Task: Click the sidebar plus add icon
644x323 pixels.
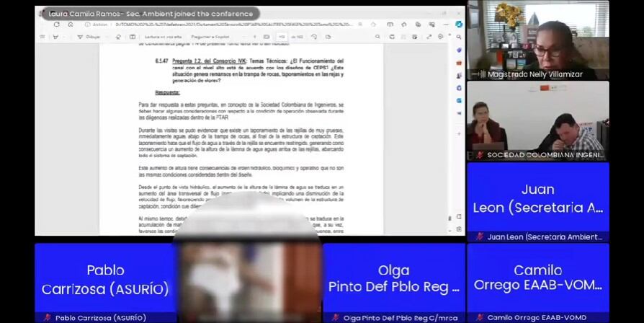Action: [459, 134]
